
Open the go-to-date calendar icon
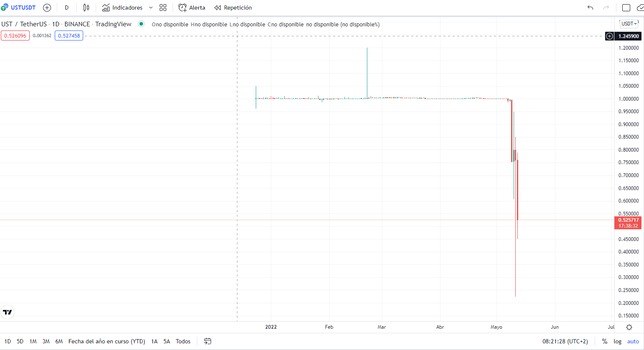tap(207, 341)
